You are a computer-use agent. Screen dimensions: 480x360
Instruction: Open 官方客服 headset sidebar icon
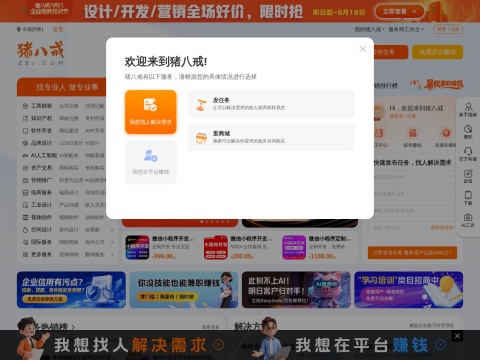pos(468,151)
